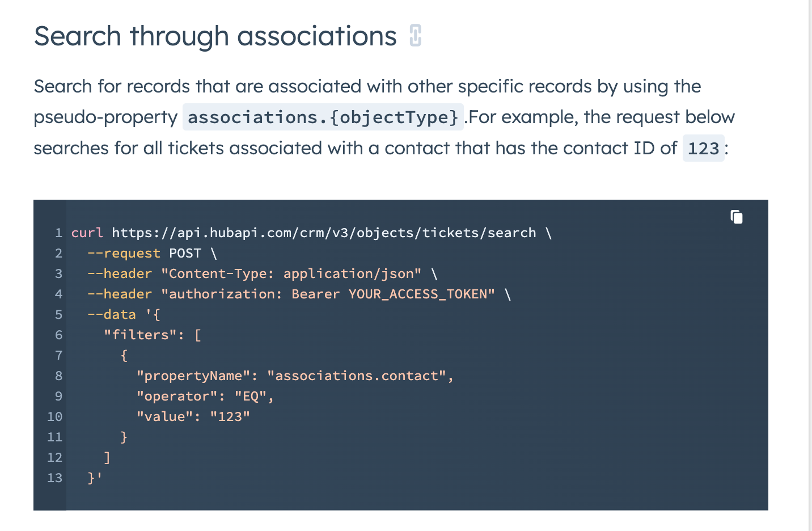
Task: Click the inline code associations.{objectType}
Action: pos(323,117)
